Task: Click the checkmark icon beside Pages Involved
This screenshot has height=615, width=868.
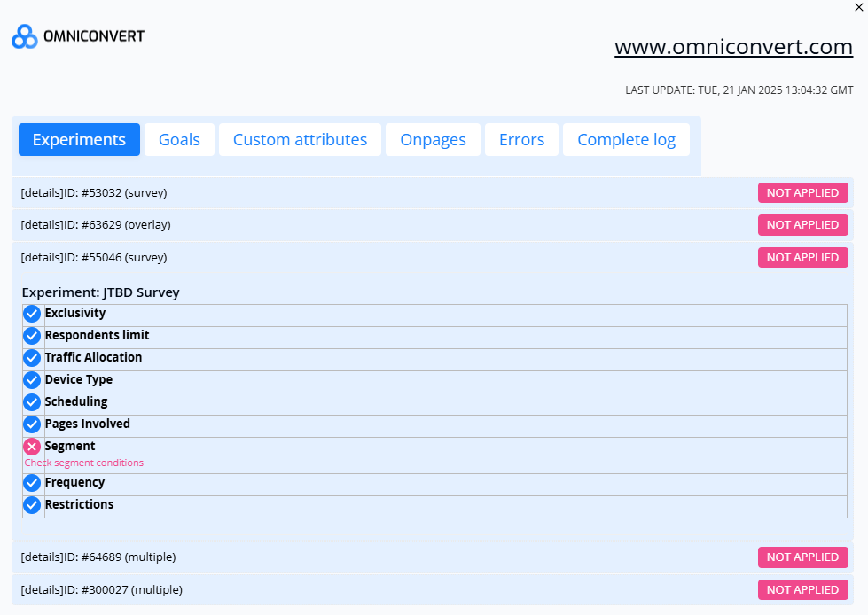Action: tap(32, 424)
